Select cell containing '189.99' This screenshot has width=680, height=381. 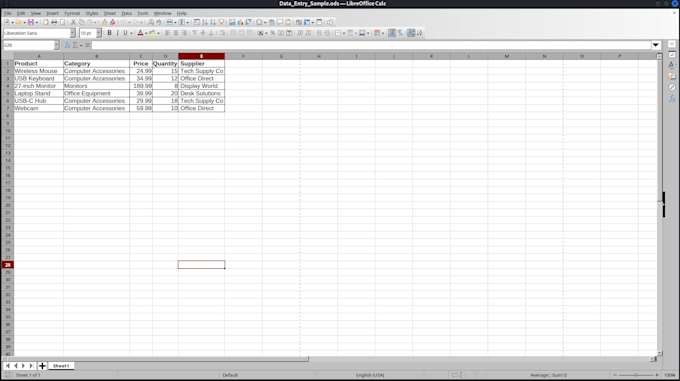coord(141,86)
